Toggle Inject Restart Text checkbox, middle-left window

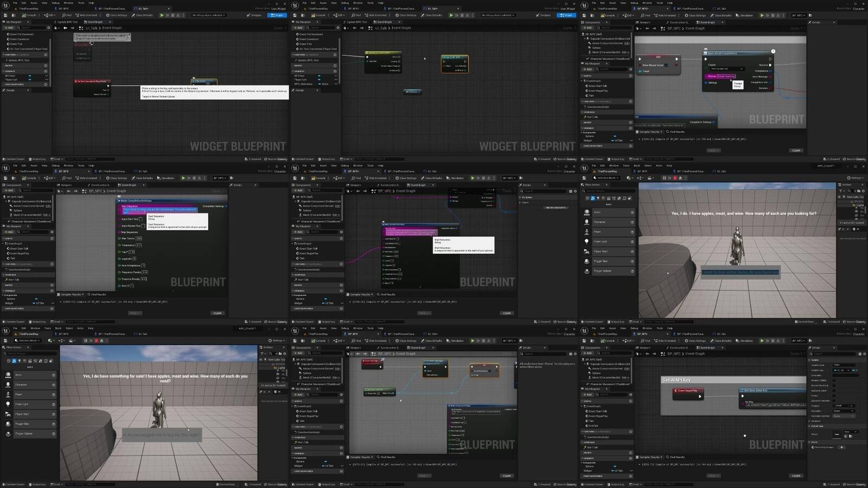tap(143, 226)
